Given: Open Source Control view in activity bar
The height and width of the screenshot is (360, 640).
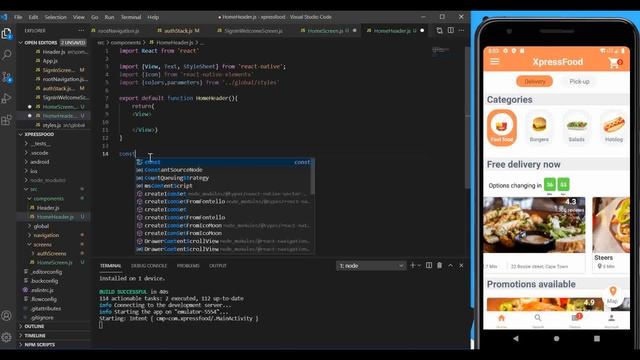Looking at the screenshot, I should point(7,77).
